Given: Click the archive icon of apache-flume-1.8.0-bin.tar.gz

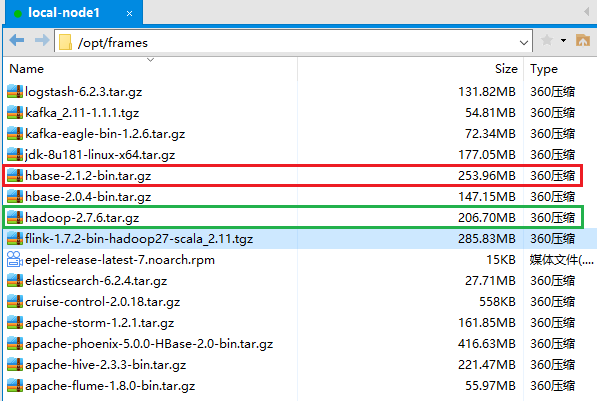Looking at the screenshot, I should click(x=15, y=385).
